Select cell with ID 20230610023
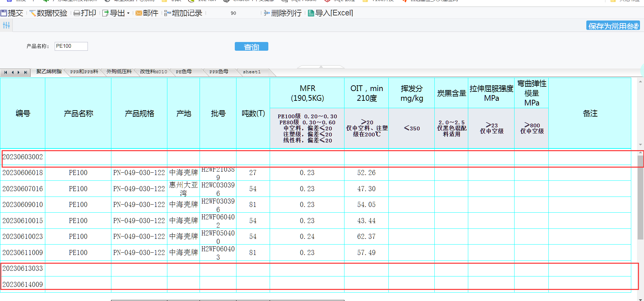The height and width of the screenshot is (301, 644). coord(23,236)
